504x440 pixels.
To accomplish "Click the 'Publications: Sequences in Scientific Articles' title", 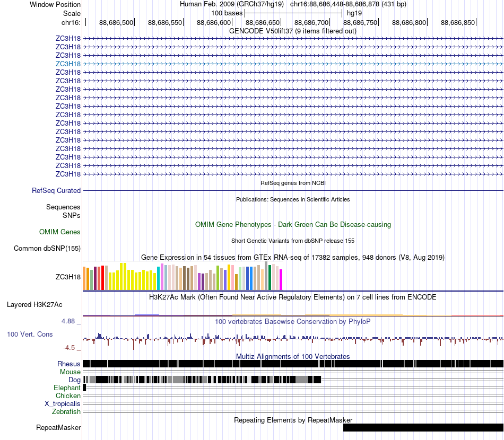I will click(293, 199).
